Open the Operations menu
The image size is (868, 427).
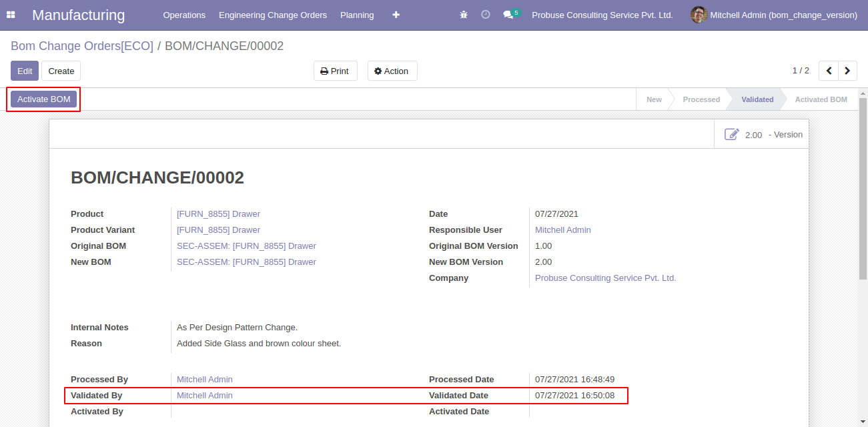point(184,15)
